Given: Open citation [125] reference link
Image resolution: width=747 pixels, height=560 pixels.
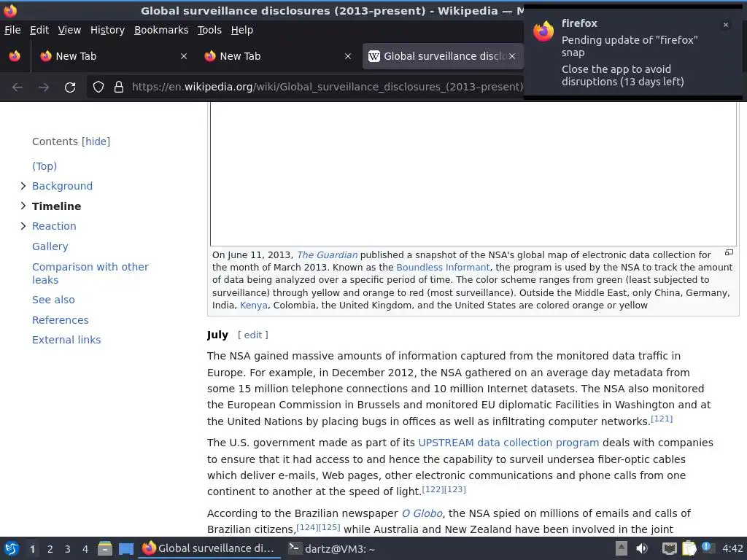Looking at the screenshot, I should point(330,527).
